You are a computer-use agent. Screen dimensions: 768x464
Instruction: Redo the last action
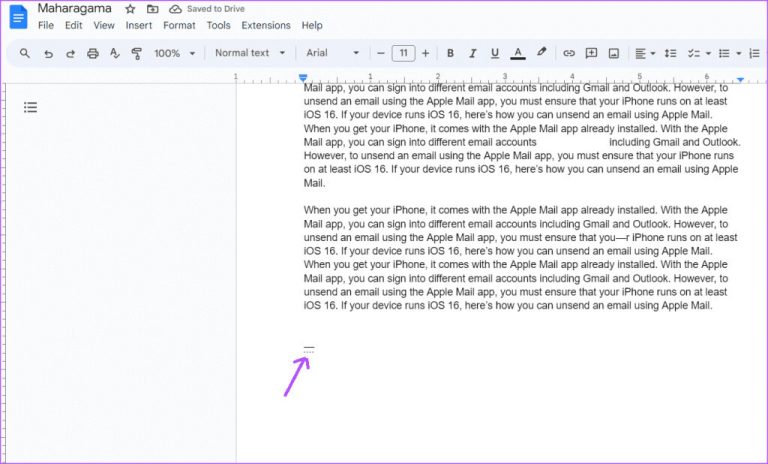point(71,53)
